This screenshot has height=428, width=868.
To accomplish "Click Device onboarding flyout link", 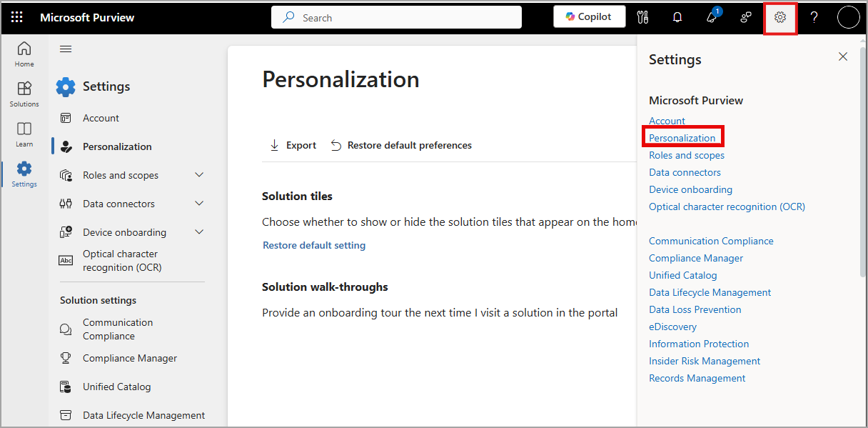I will pyautogui.click(x=690, y=189).
